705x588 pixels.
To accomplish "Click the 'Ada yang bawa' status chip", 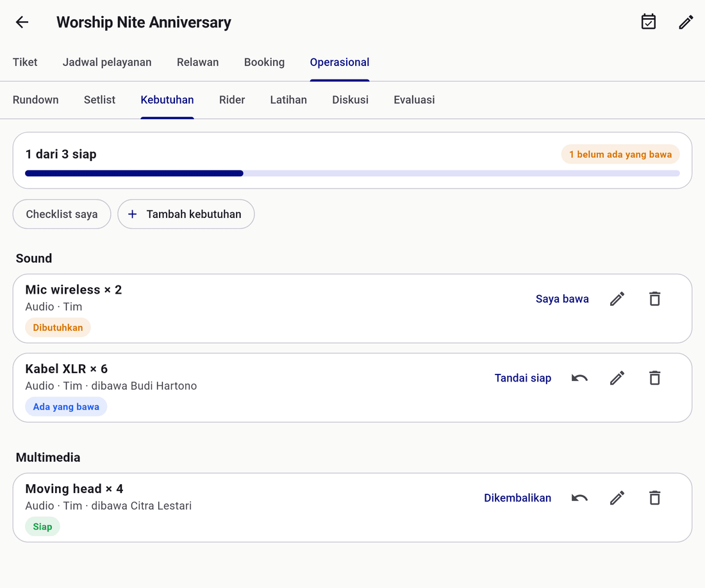I will 66,407.
